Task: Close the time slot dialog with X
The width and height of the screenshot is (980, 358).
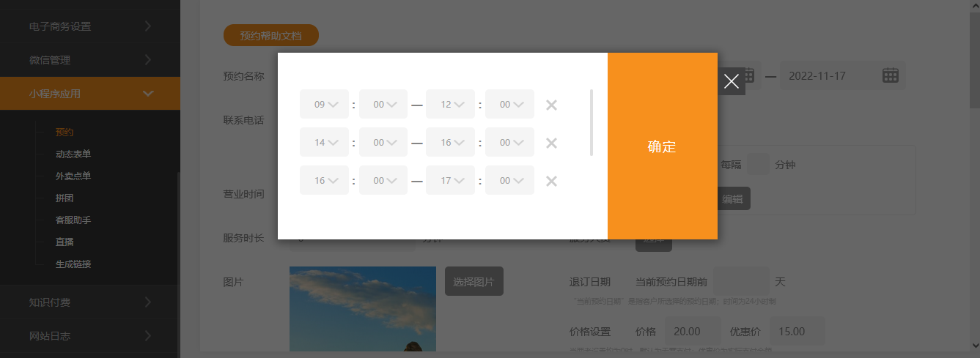Action: (x=731, y=81)
